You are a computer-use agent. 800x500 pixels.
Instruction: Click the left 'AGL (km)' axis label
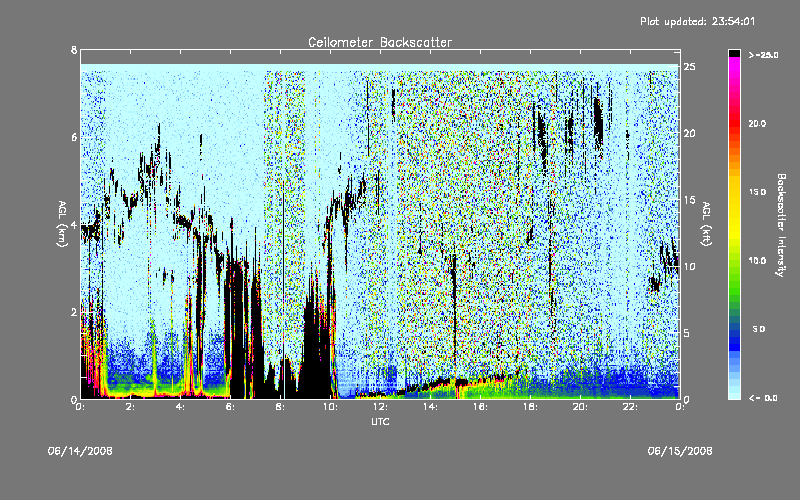[62, 224]
